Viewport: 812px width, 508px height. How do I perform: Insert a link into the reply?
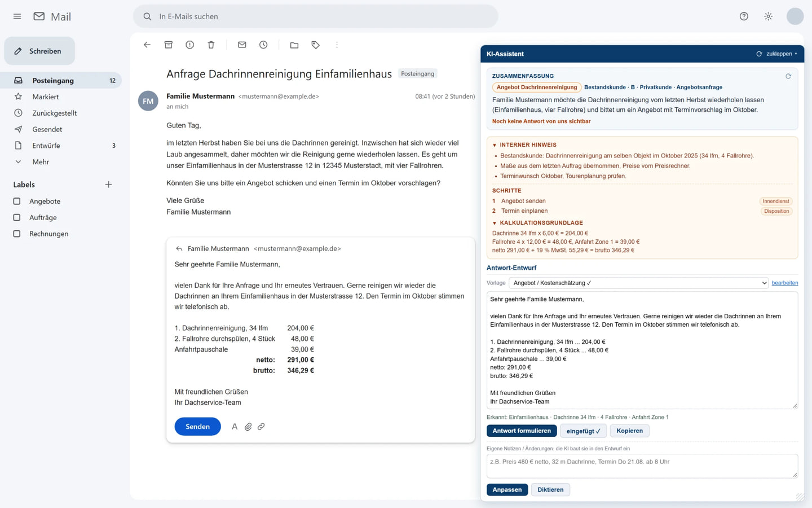[261, 427]
